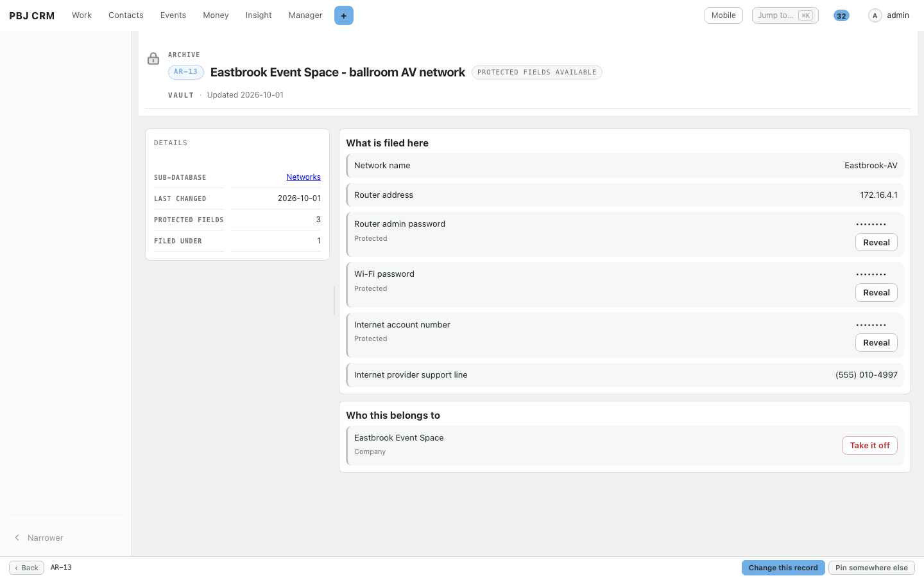The width and height of the screenshot is (924, 578).
Task: Click the AR-13 record ID badge
Action: point(186,72)
